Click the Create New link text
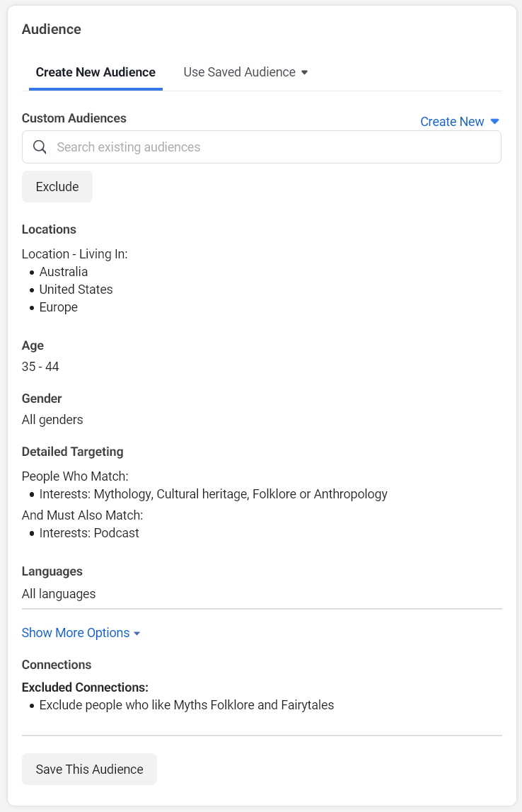The image size is (522, 812). (x=452, y=122)
